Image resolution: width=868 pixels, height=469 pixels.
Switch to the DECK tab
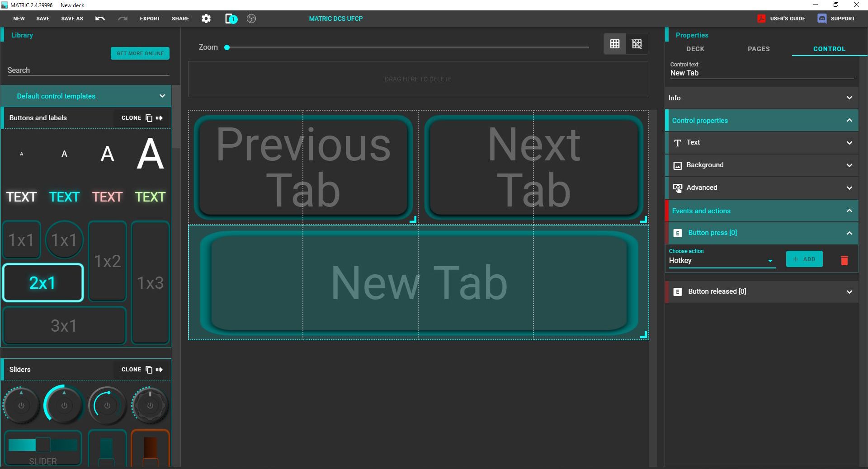tap(695, 49)
